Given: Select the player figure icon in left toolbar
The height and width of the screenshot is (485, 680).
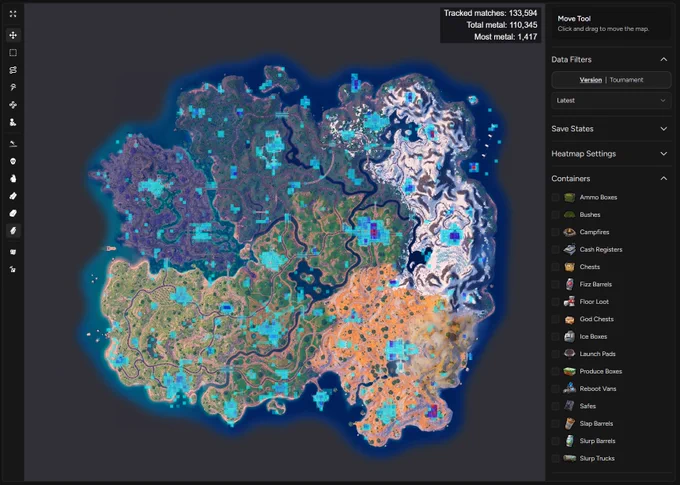Looking at the screenshot, I should [13, 122].
